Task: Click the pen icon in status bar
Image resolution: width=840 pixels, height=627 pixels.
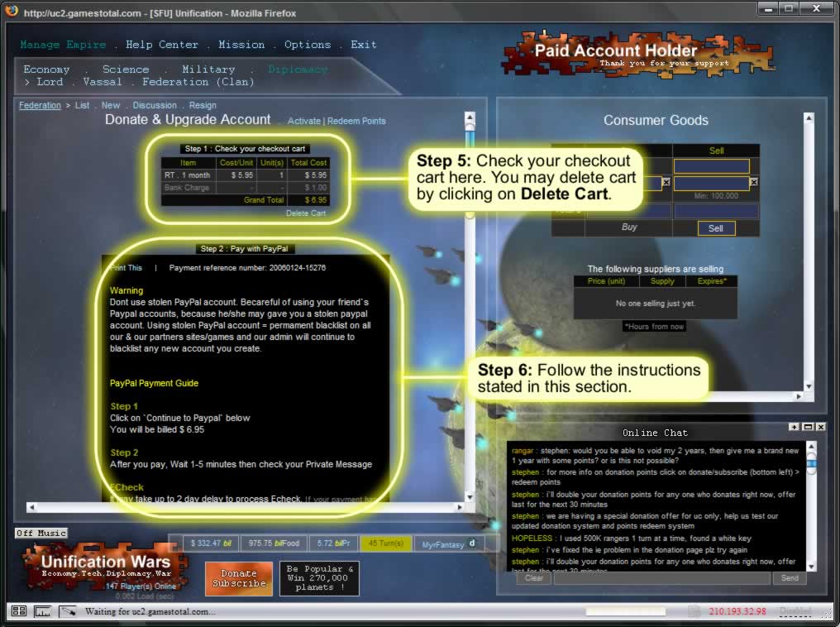Action: (69, 611)
